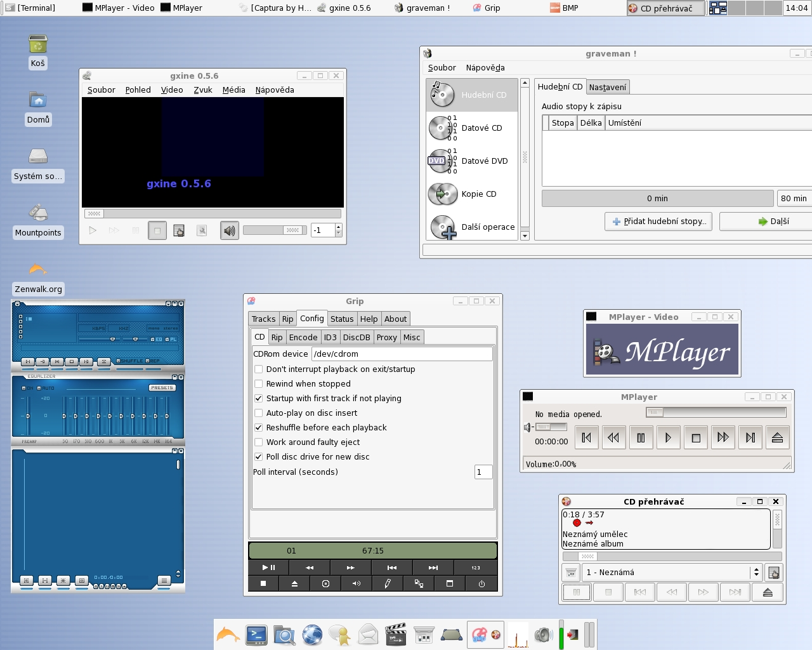
Task: Select Kopie CD in graveman sidebar
Action: point(472,194)
